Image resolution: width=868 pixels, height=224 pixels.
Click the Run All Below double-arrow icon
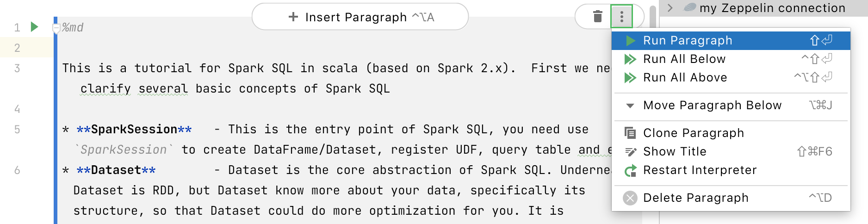(x=630, y=59)
